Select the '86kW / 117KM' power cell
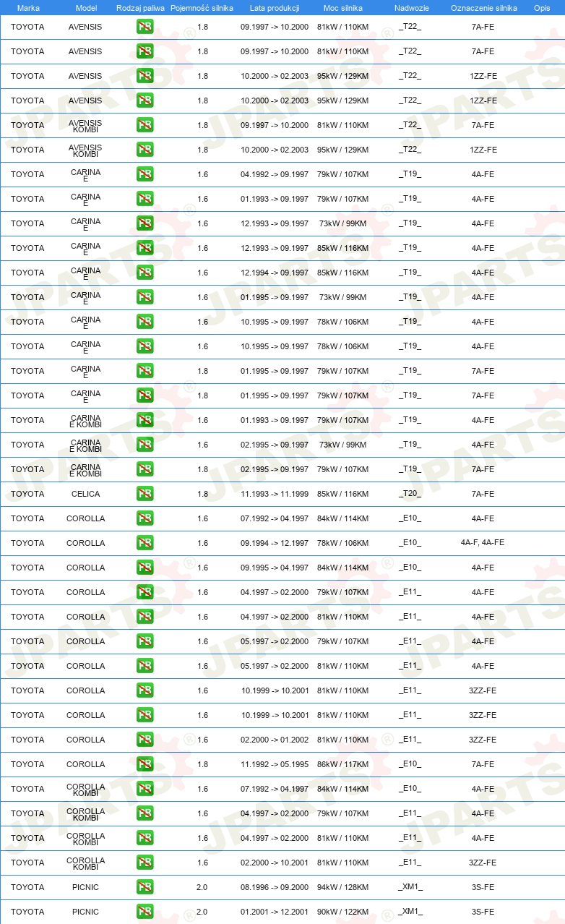565x924 pixels. click(342, 764)
